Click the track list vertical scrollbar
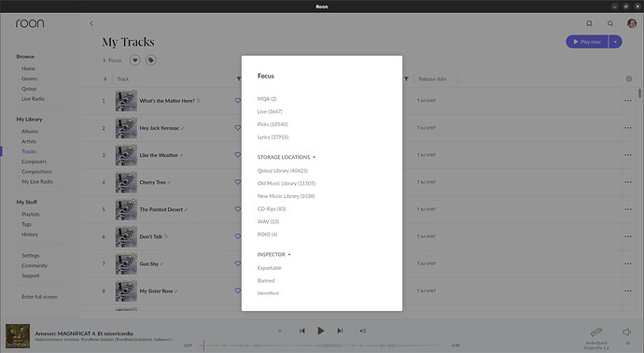Screen dimensions: 644x353 639,93
